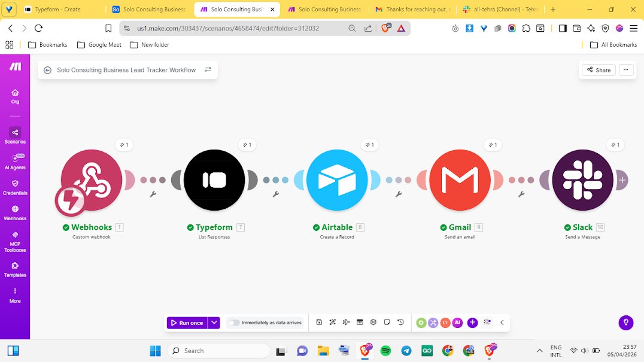The width and height of the screenshot is (644, 362).
Task: Open the green flow control tools icon
Action: tap(421, 323)
